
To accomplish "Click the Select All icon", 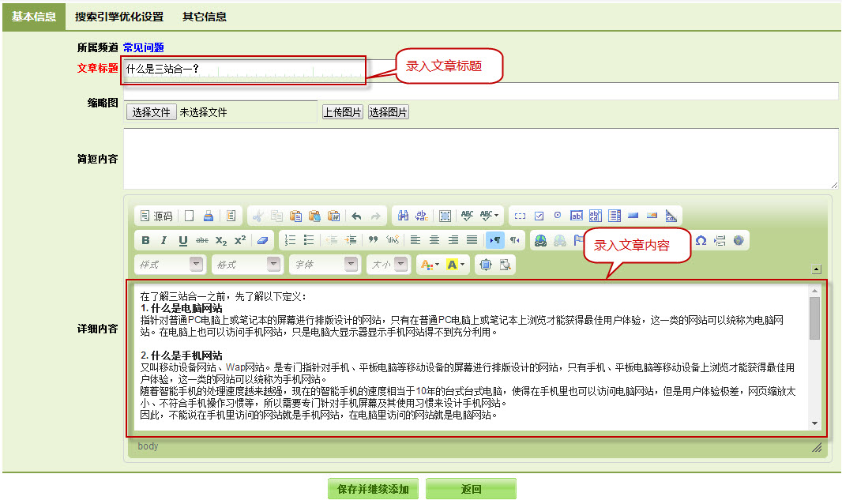I will [445, 216].
